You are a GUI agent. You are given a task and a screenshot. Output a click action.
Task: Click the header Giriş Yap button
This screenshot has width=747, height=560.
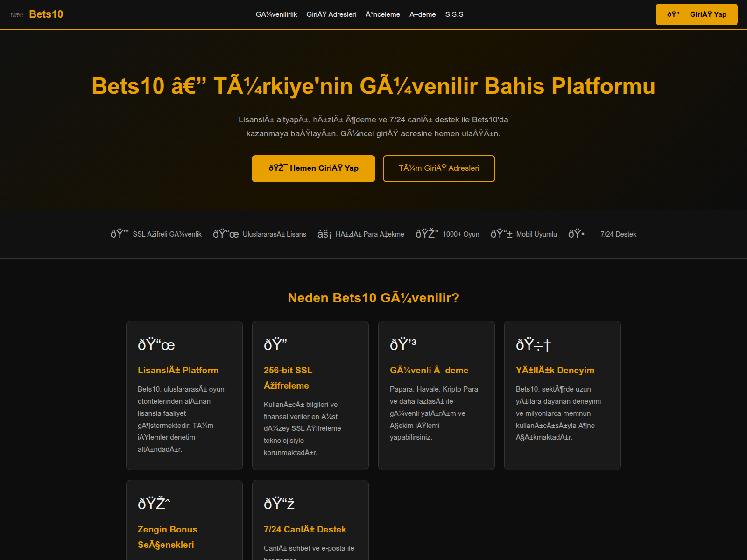click(x=697, y=14)
